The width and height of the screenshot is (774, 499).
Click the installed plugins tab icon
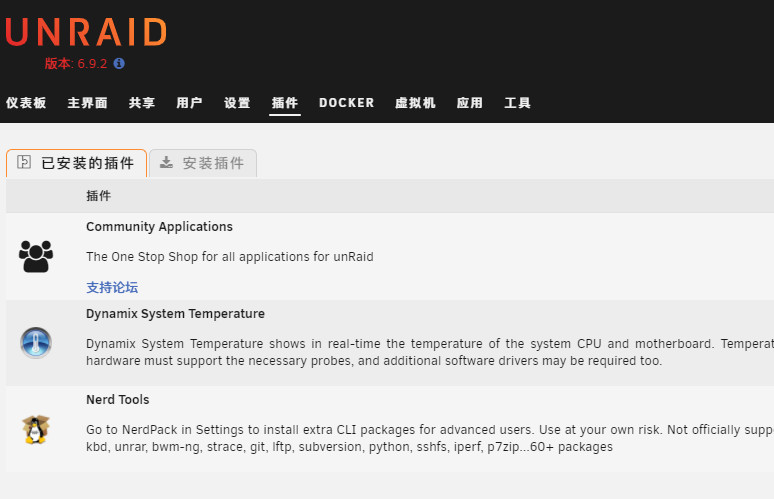(24, 162)
